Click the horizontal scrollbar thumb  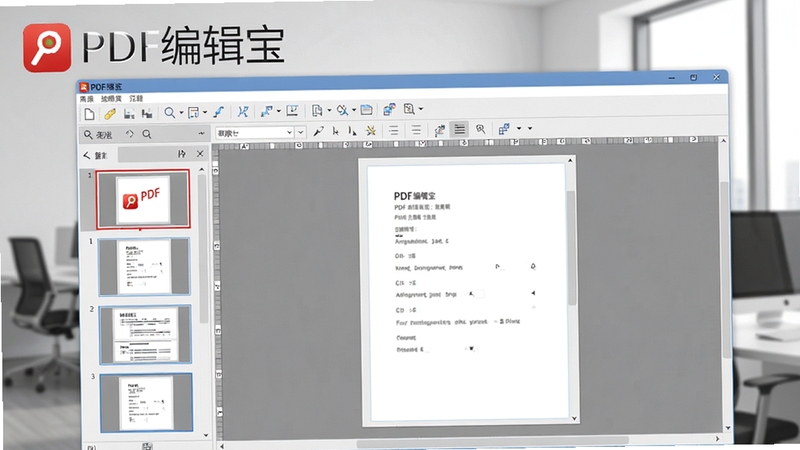(x=492, y=442)
